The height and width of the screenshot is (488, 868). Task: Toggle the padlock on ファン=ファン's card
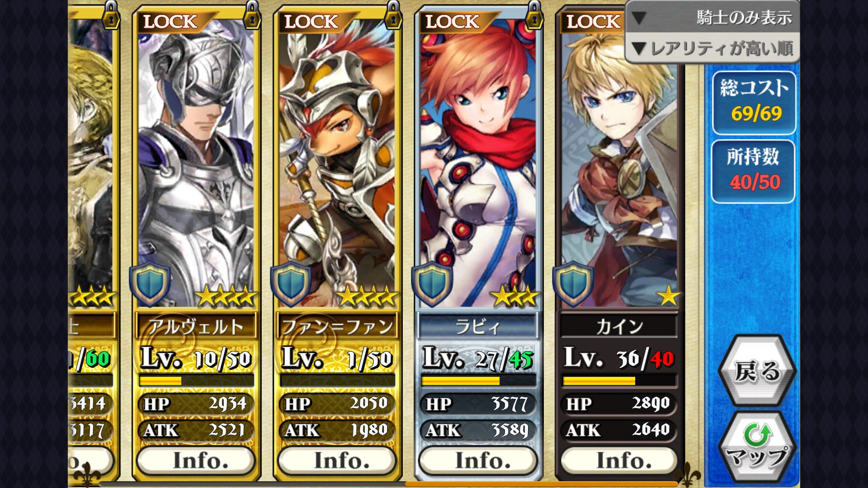point(393,15)
